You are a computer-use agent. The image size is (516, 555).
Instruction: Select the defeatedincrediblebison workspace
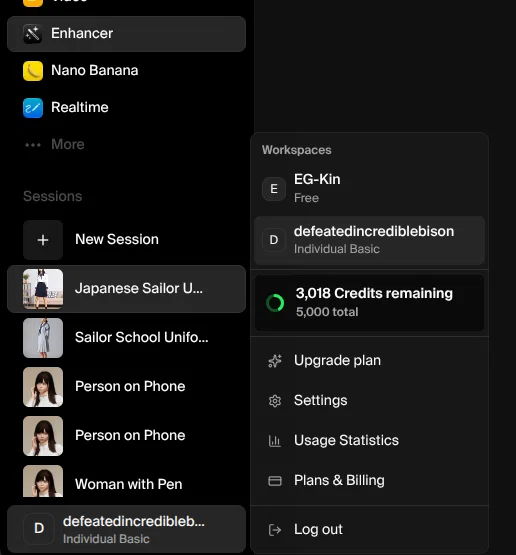[x=369, y=240]
